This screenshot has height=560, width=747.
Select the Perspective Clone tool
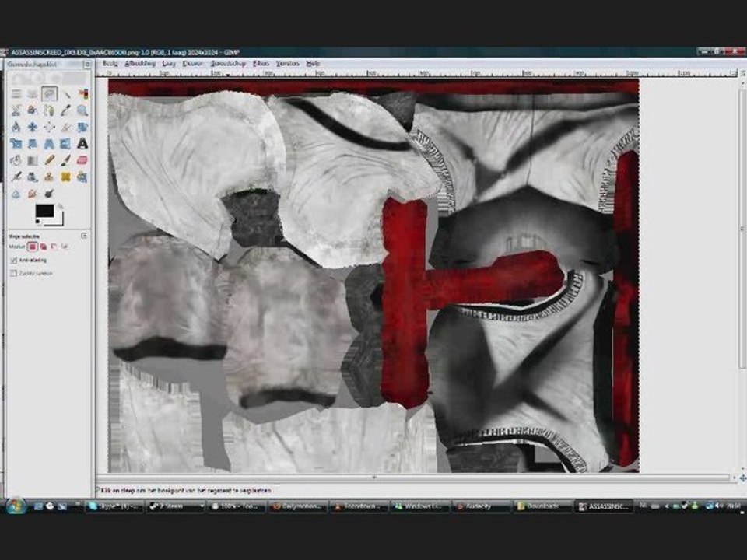coord(82,177)
